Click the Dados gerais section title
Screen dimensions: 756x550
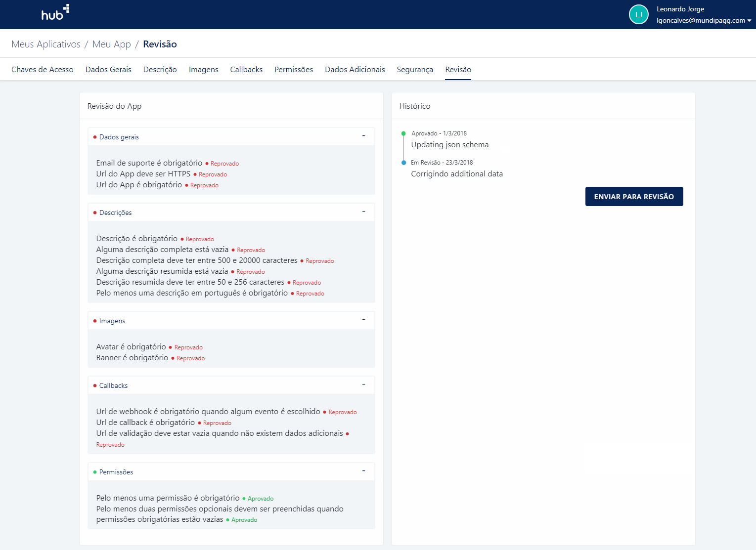119,137
